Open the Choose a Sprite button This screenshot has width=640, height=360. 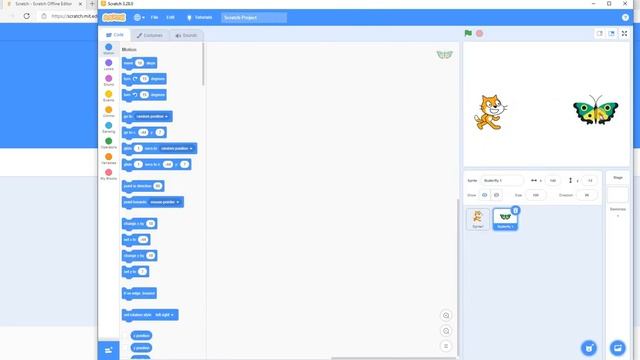(589, 348)
